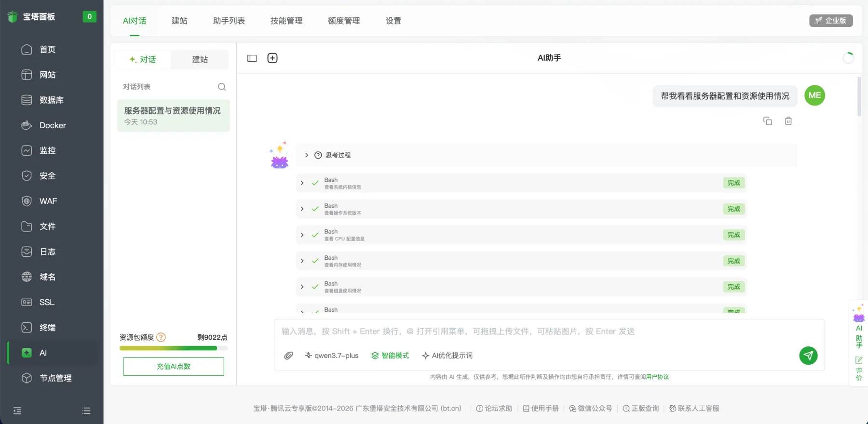Send the message with green button
868x424 pixels.
tap(808, 356)
